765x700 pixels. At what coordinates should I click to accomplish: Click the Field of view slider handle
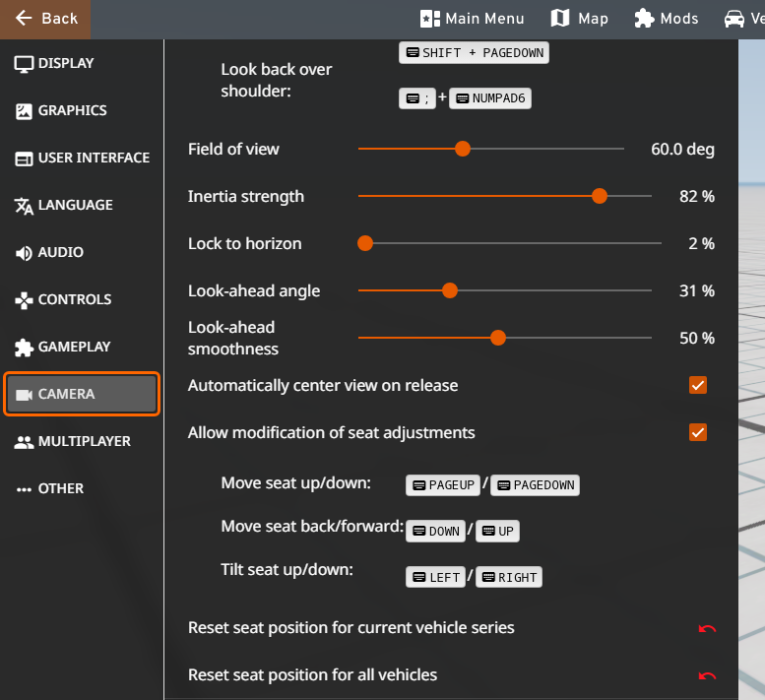[463, 150]
